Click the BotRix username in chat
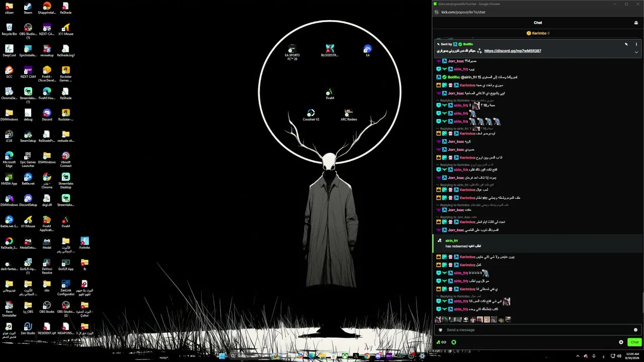The height and width of the screenshot is (362, 644). tap(453, 77)
